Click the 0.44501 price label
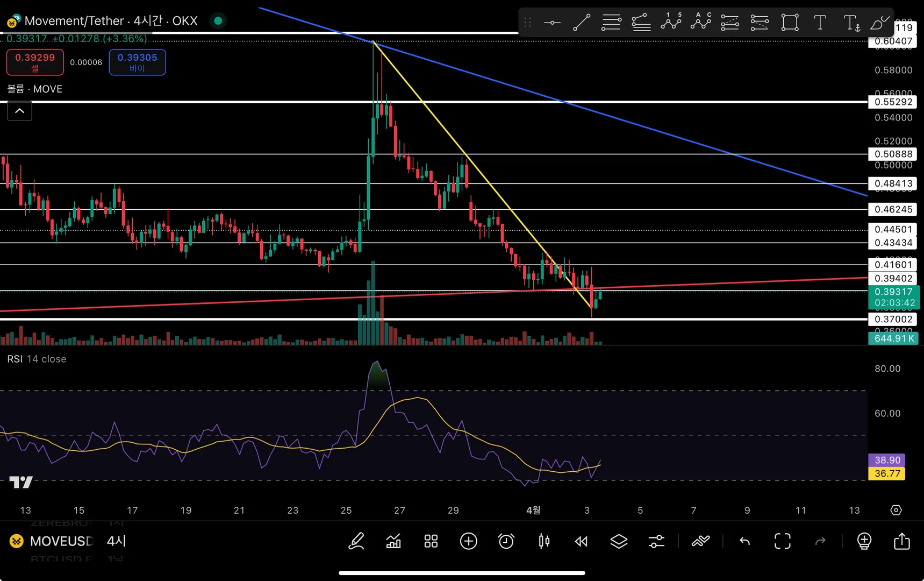 893,230
